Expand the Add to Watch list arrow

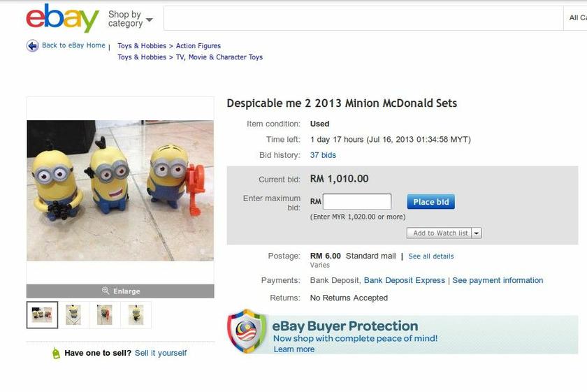[x=477, y=233]
